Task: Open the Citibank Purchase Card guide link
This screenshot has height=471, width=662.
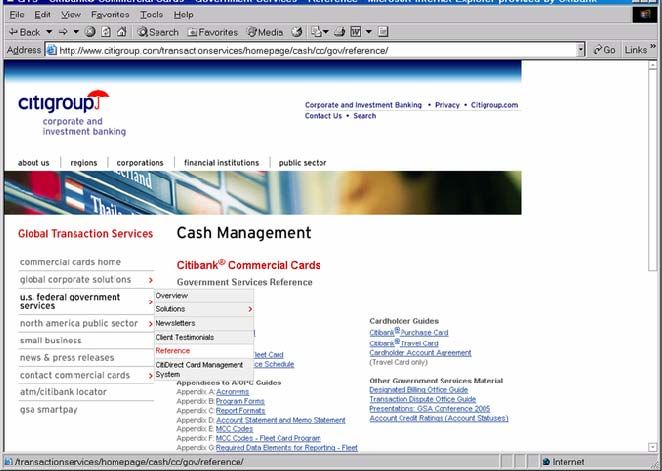Action: (409, 332)
